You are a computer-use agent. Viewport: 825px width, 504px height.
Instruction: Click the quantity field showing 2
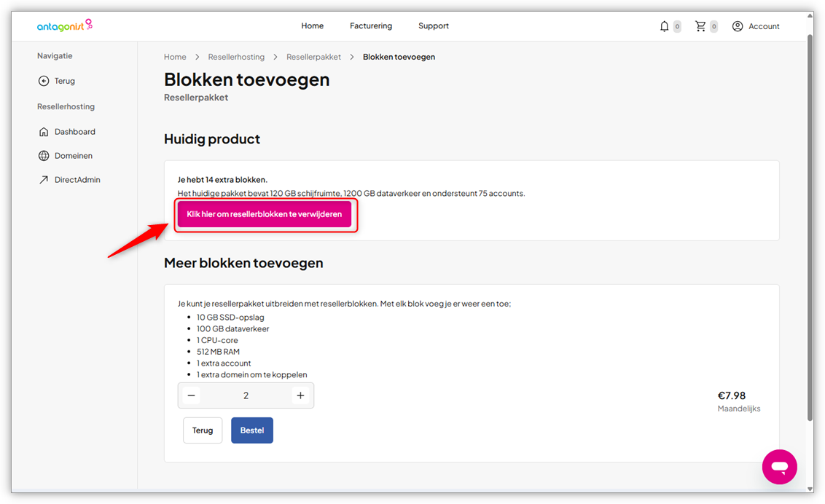246,395
